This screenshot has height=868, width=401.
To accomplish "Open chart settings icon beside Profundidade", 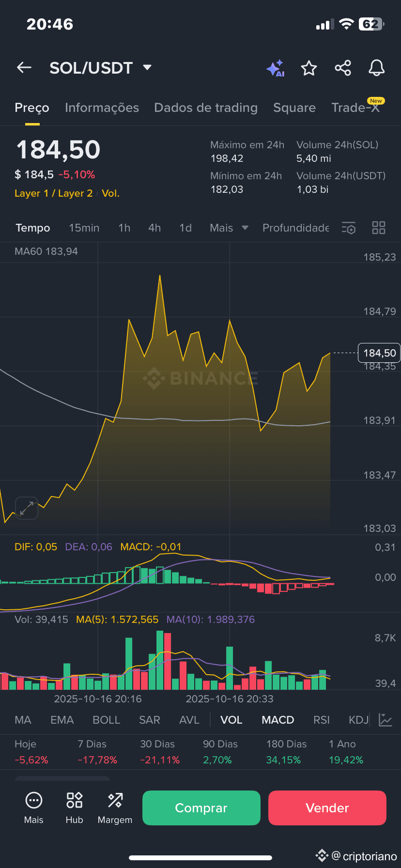I will click(349, 228).
